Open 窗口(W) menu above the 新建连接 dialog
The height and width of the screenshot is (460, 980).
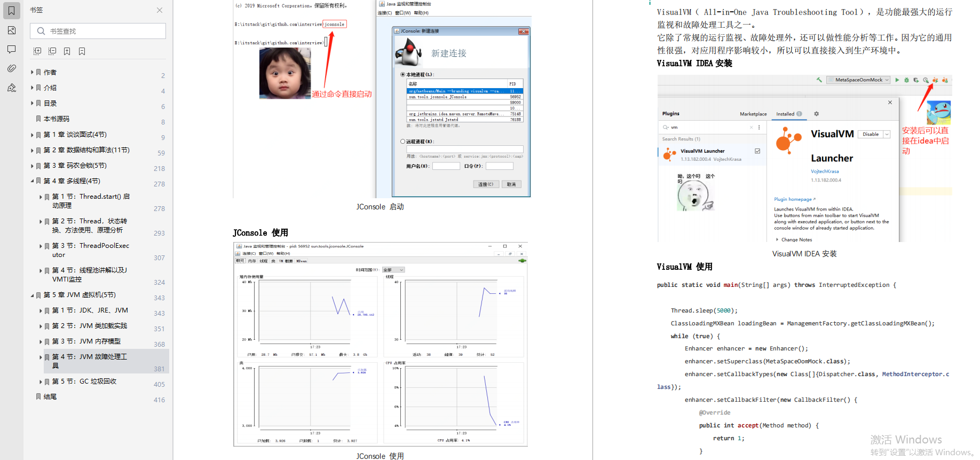click(403, 13)
